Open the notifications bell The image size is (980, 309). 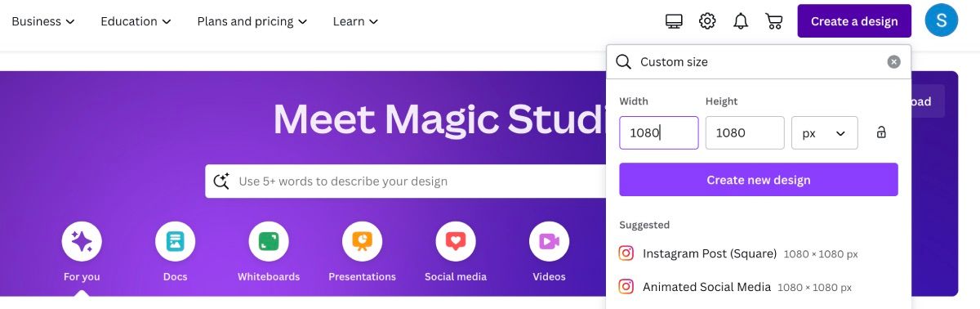click(x=741, y=21)
